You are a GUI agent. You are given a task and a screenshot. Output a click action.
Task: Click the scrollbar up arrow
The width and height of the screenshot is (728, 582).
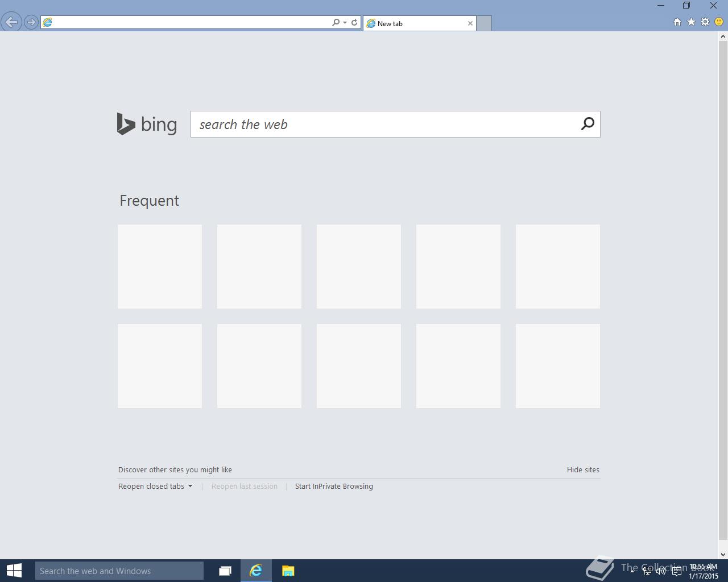click(x=723, y=36)
